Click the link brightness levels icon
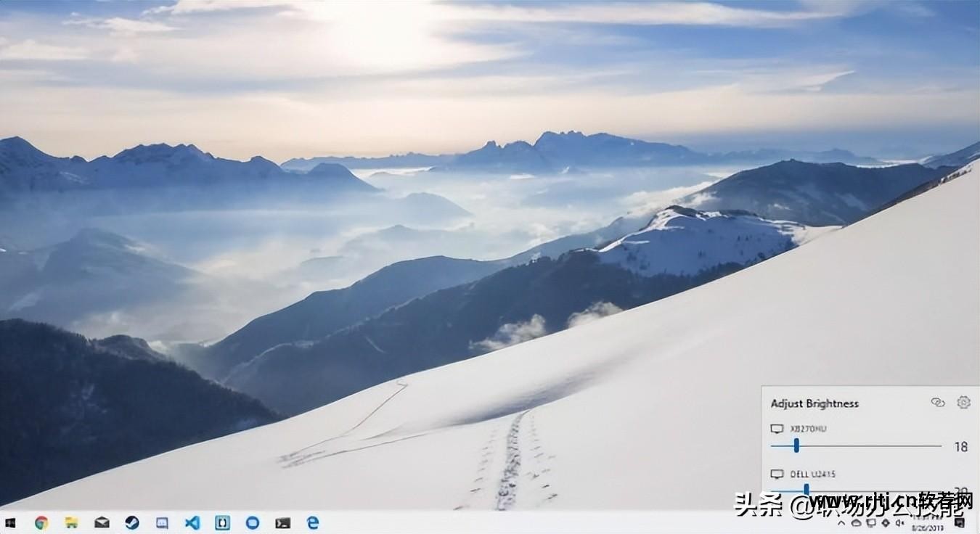The image size is (980, 534). [938, 402]
